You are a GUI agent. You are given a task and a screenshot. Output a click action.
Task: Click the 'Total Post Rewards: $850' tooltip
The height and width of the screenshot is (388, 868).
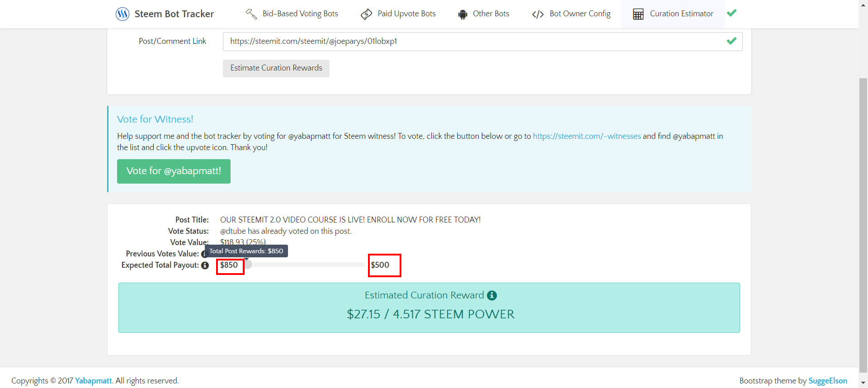[246, 251]
